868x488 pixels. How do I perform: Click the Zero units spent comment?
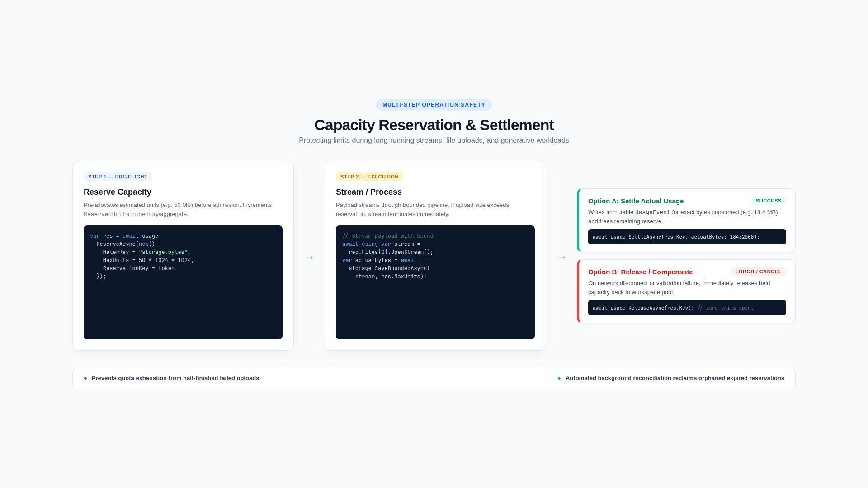click(x=726, y=308)
